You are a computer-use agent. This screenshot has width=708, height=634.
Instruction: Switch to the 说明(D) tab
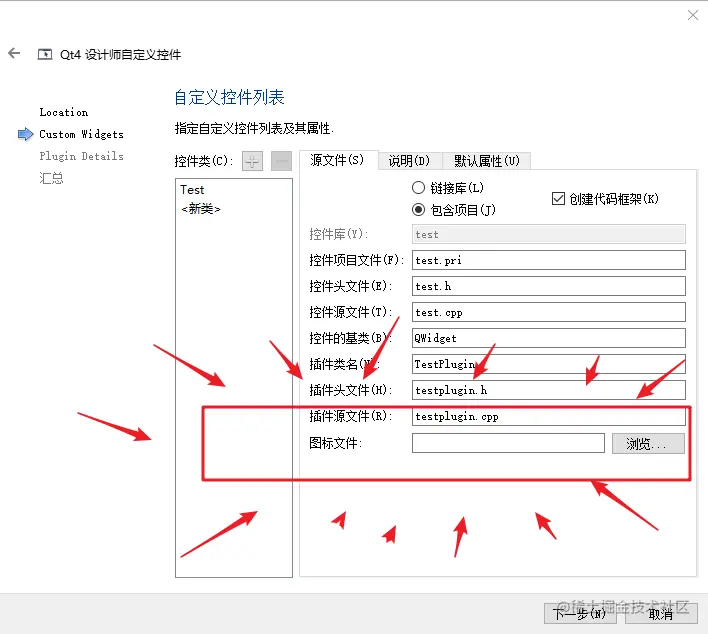[410, 161]
